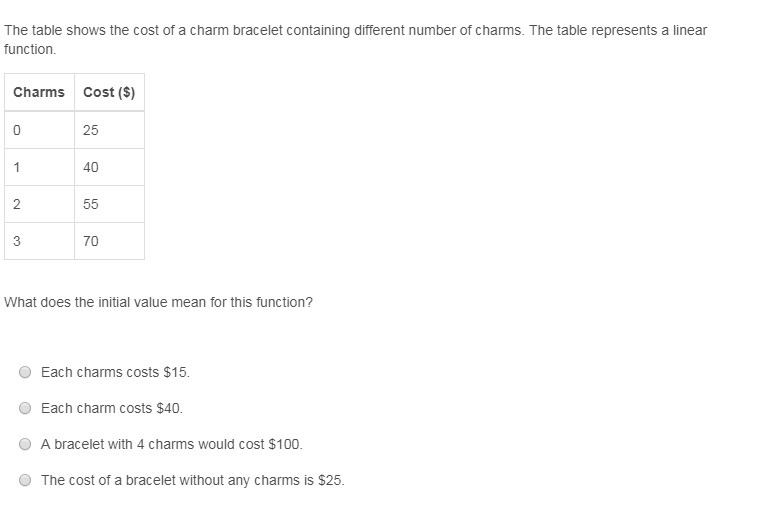
Task: Click the "Cost ($)" column header
Action: coord(109,92)
